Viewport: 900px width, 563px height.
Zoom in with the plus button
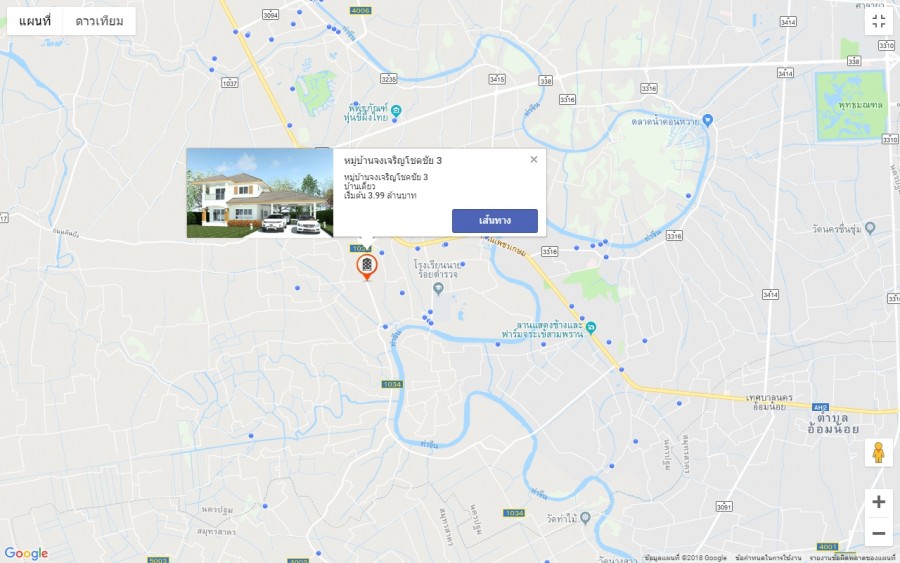point(879,502)
